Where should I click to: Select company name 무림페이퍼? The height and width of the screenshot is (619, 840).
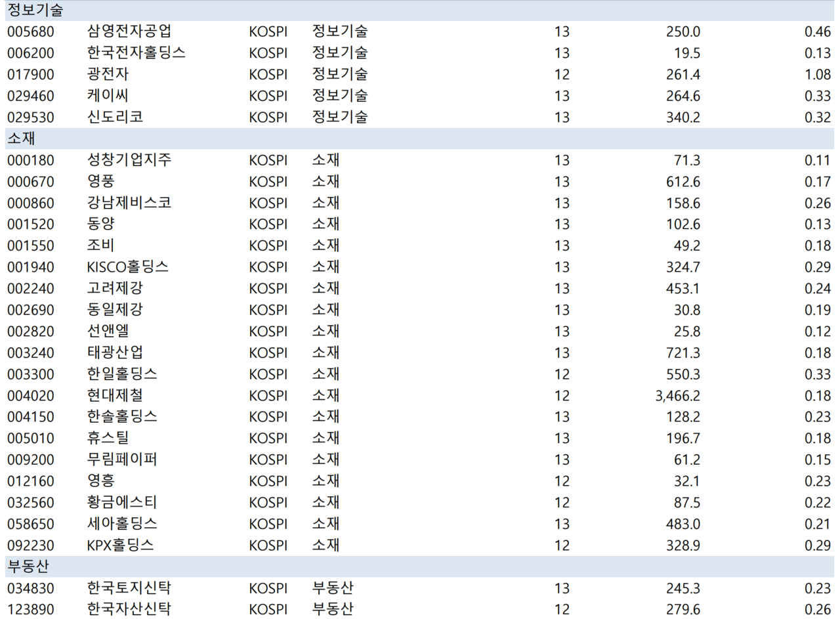click(122, 459)
